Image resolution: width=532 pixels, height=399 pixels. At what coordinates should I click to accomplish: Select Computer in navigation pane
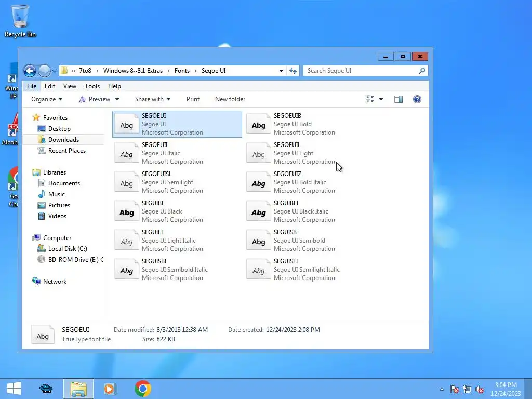(x=51, y=238)
